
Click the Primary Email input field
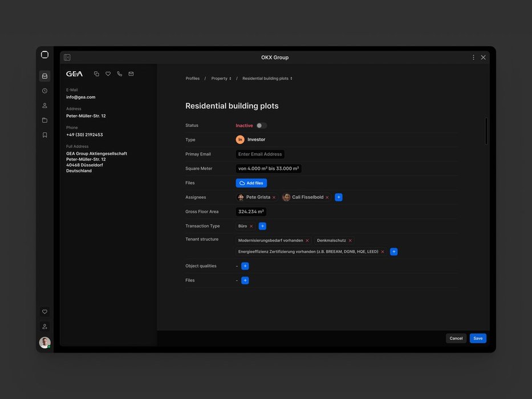[260, 154]
